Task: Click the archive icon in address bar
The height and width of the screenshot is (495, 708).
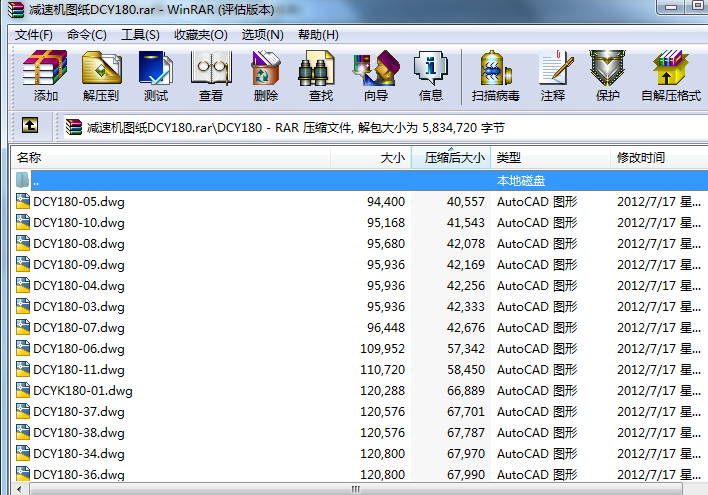Action: pyautogui.click(x=74, y=127)
